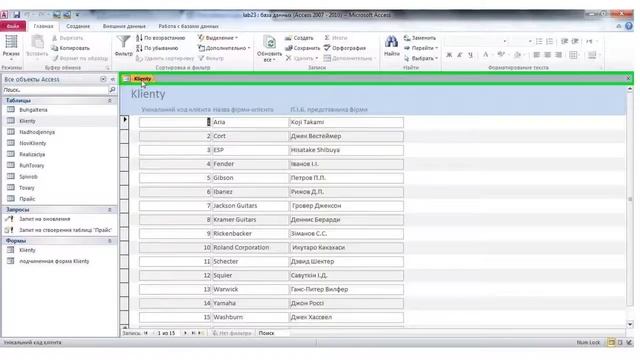Click the Yamaha company name cell
The image size is (640, 360).
250,303
